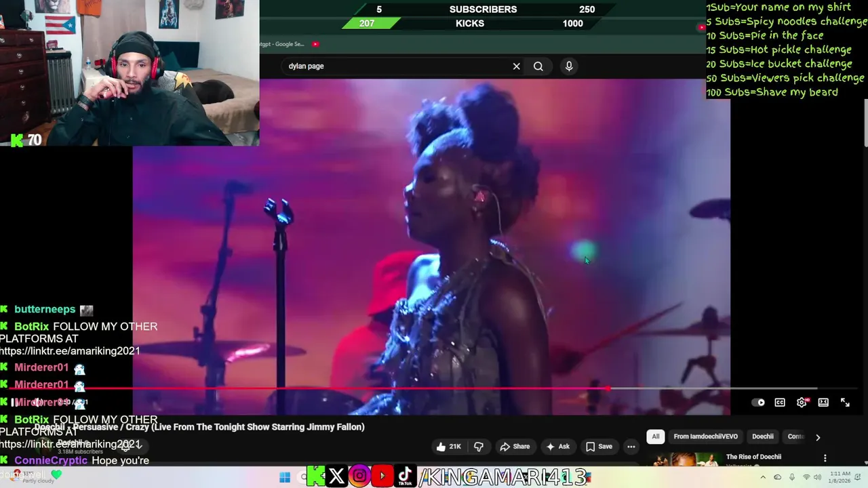Clear the YouTube search box text
The image size is (868, 488).
click(516, 66)
